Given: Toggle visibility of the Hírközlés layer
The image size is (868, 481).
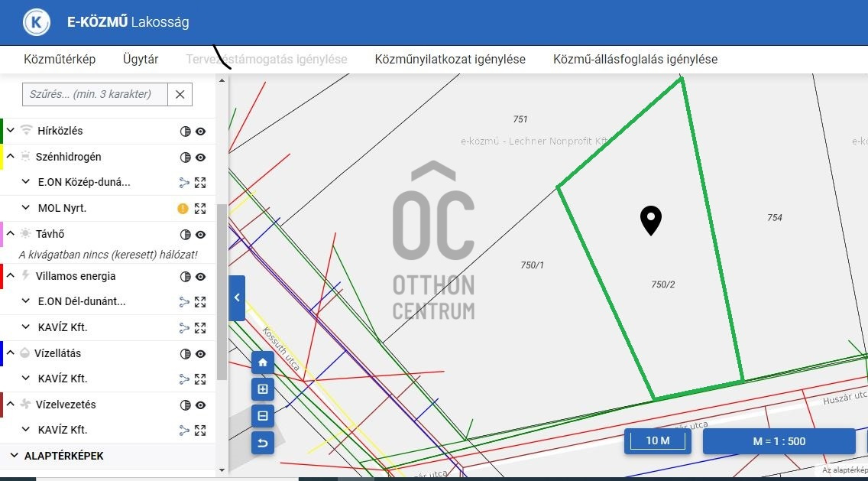Looking at the screenshot, I should pos(200,132).
